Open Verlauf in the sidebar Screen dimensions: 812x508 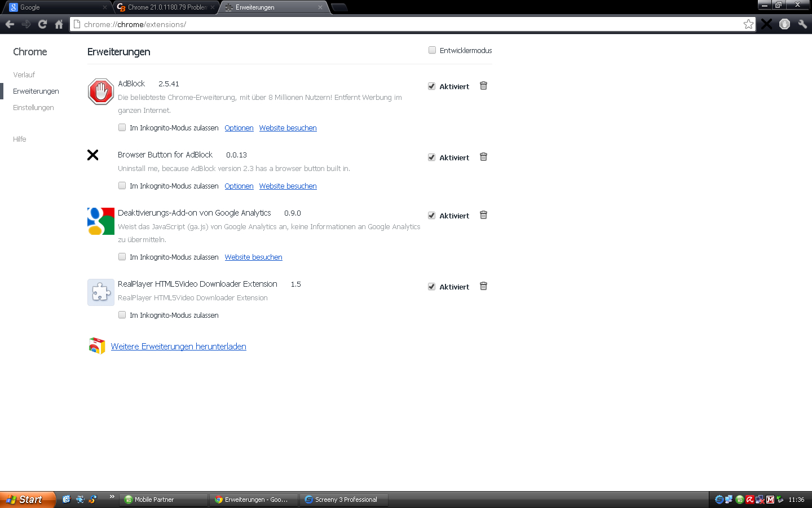pos(24,75)
